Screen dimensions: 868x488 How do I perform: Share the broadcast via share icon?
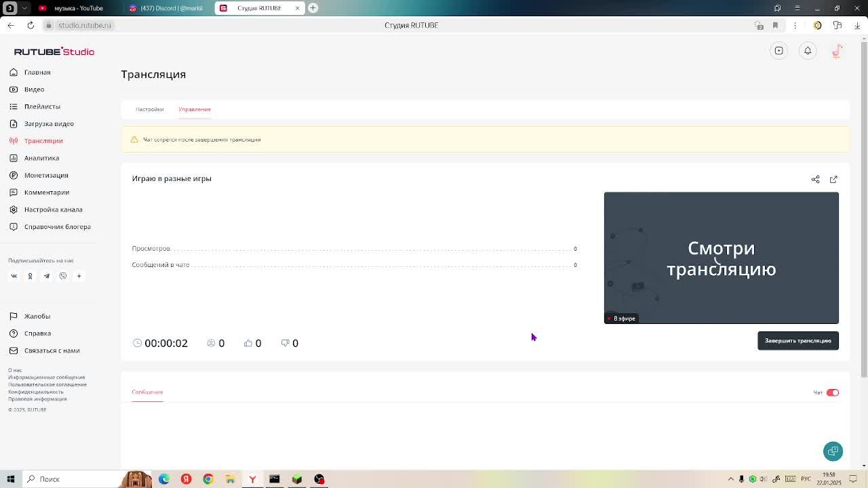tap(816, 180)
